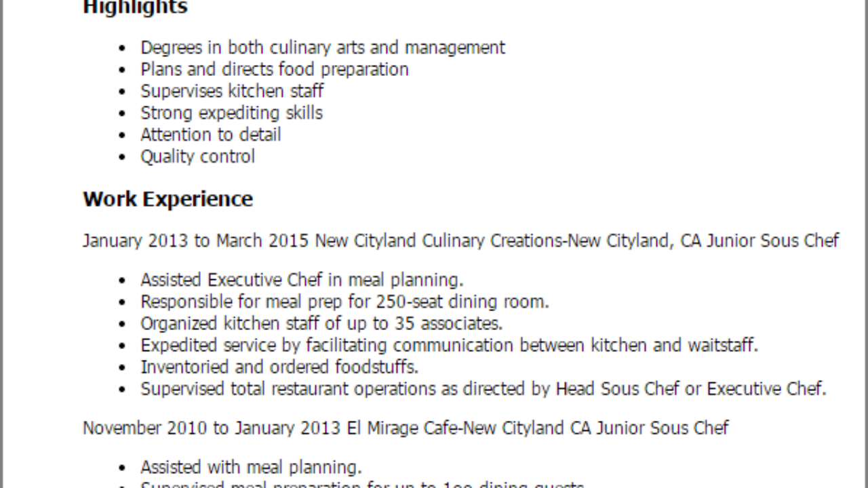
Task: Click 'Quality control' bullet text
Action: pos(198,157)
